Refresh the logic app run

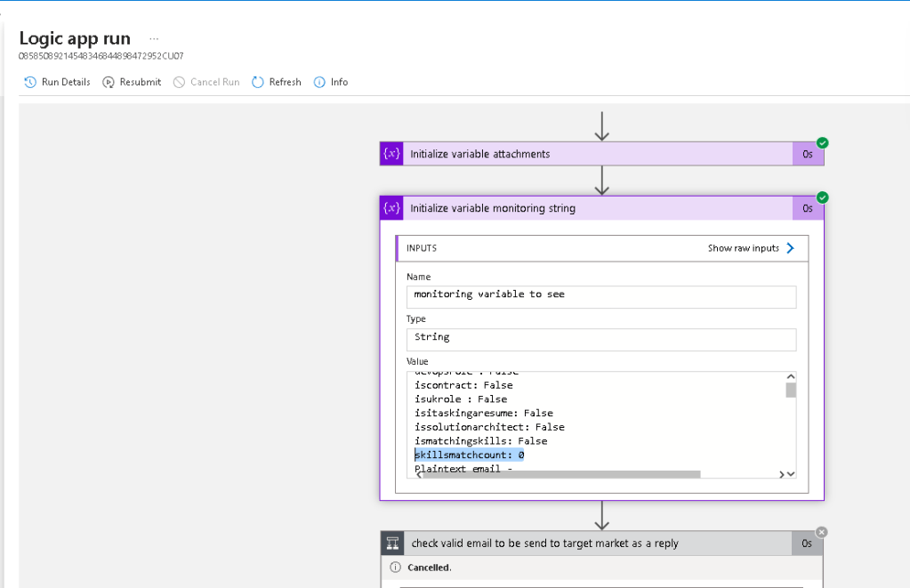click(x=277, y=82)
